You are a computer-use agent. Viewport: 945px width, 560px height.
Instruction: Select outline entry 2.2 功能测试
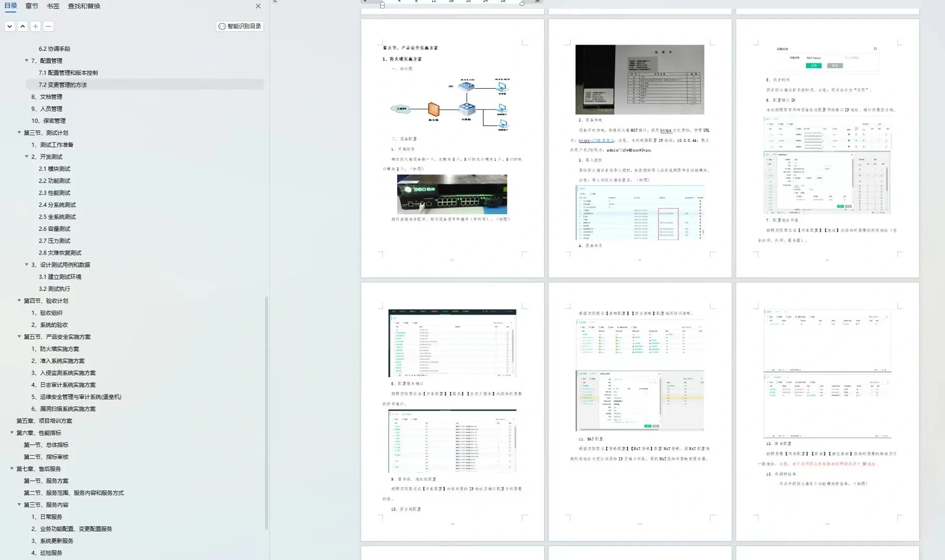[x=54, y=181]
